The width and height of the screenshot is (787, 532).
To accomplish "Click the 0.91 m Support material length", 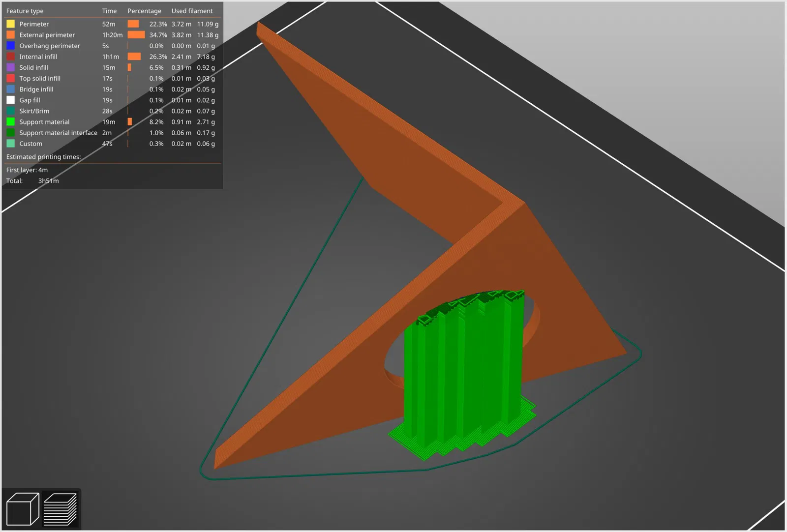I will point(182,122).
